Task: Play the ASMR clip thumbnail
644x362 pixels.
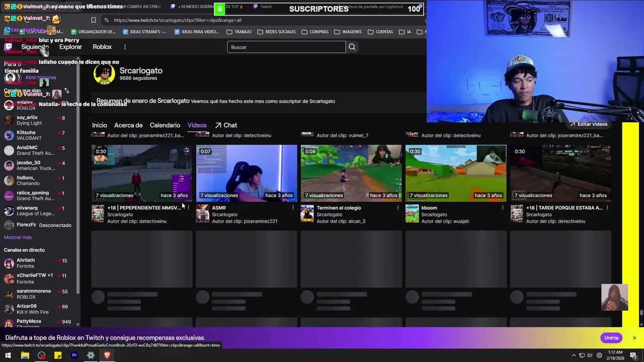Action: tap(247, 173)
